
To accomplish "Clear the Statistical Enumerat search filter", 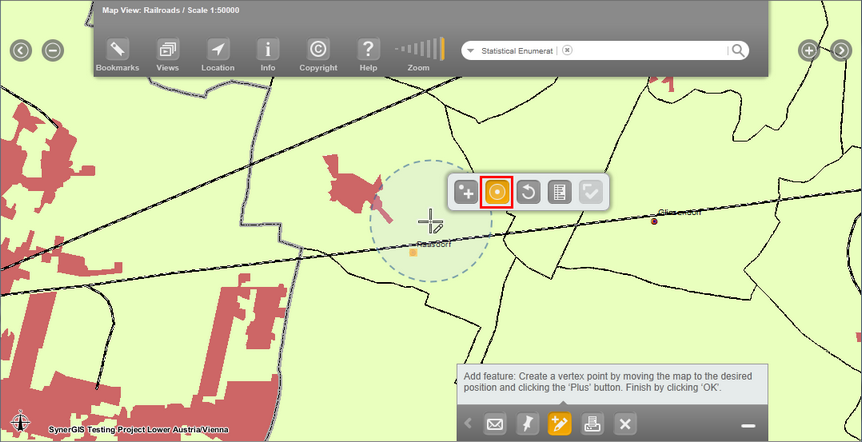I will (567, 50).
